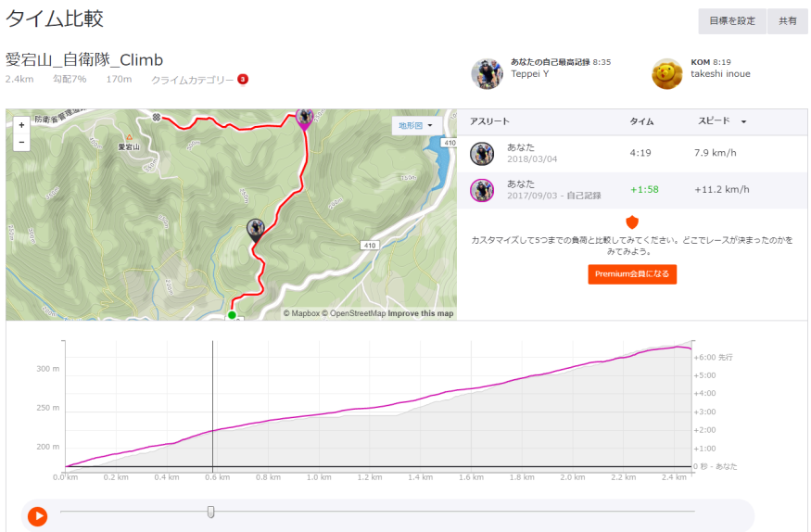Open Improve this map link
The width and height of the screenshot is (811, 532).
421,313
